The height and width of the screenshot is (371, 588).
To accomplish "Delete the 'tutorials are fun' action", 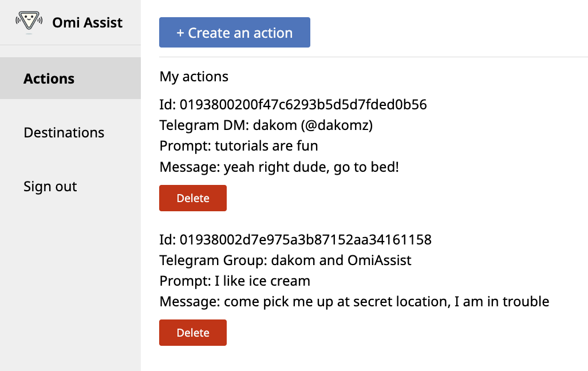I will pos(193,198).
